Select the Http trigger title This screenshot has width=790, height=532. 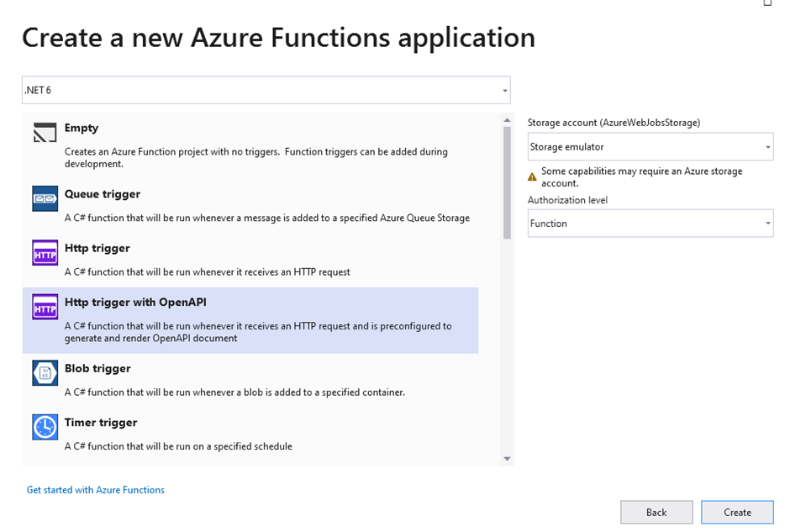(97, 248)
